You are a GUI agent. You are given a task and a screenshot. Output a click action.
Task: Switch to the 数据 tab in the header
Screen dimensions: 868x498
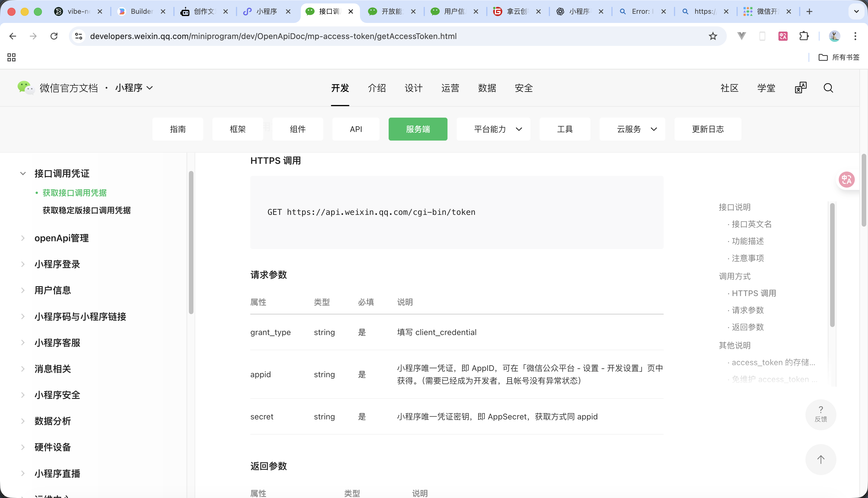coord(487,88)
